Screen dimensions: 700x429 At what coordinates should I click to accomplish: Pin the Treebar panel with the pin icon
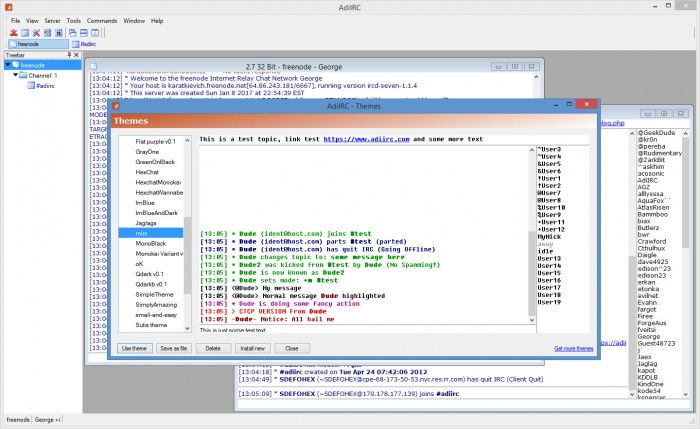coord(69,55)
